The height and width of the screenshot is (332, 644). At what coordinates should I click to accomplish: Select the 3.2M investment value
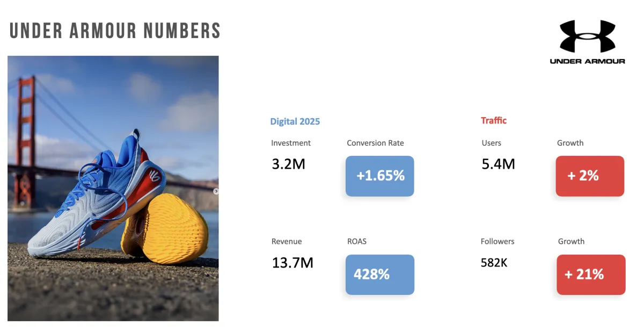tap(288, 164)
